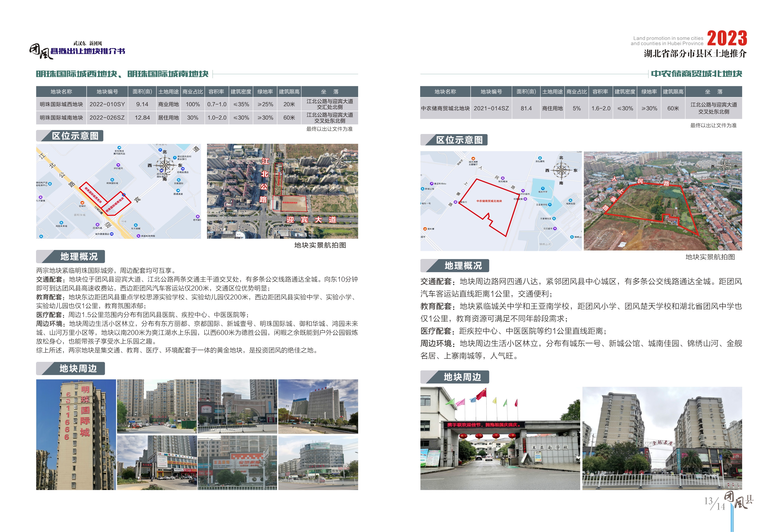
Task: Click the 2022-010SY parcel number cell
Action: (x=107, y=104)
